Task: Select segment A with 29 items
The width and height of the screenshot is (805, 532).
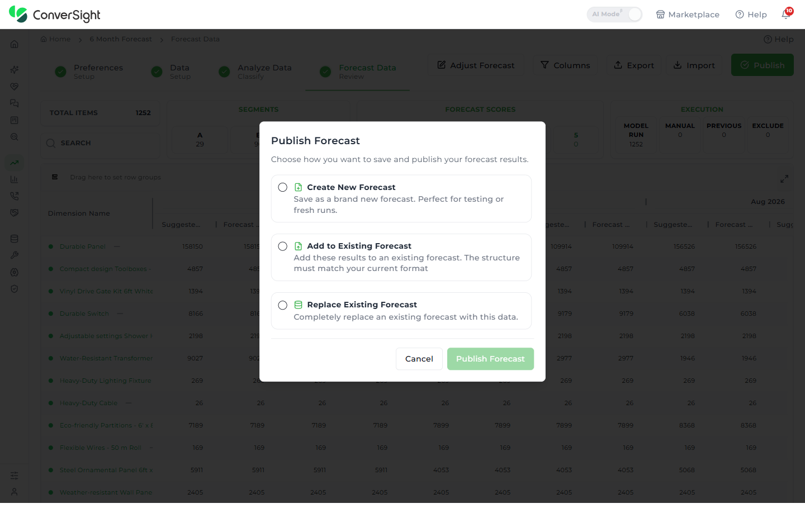Action: (200, 140)
